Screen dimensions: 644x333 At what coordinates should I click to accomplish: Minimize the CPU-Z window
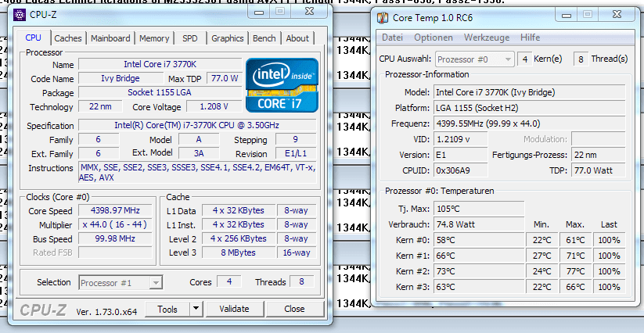point(259,13)
